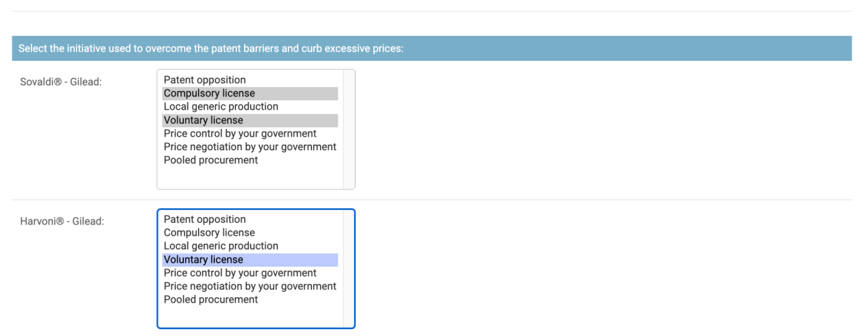The height and width of the screenshot is (336, 868).
Task: Pick Local generic production for Harvoni
Action: (x=250, y=246)
